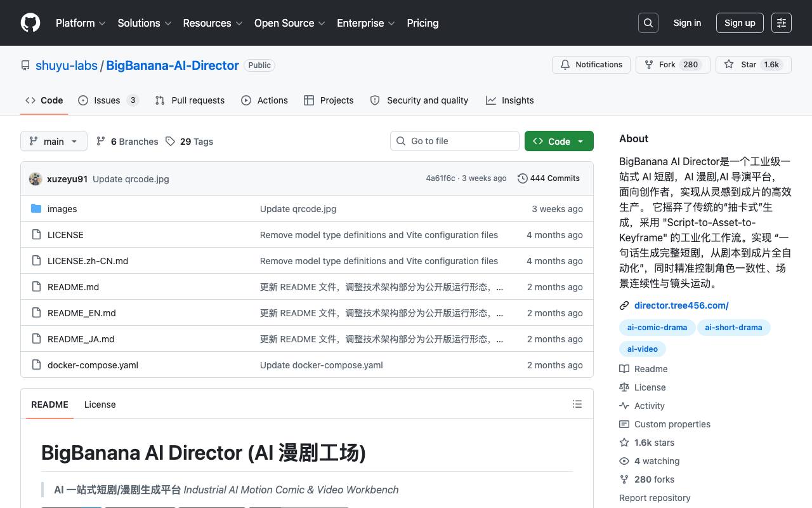
Task: Expand the Enterprise menu
Action: [x=366, y=23]
